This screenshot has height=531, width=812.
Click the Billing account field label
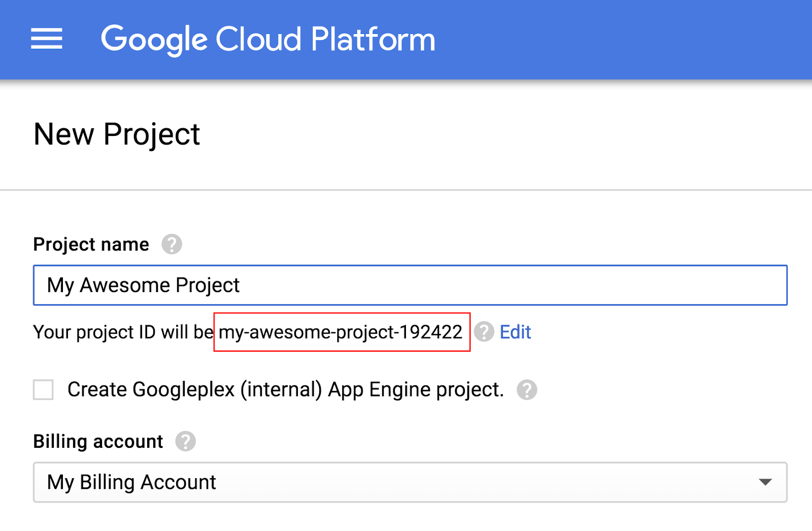pos(98,441)
